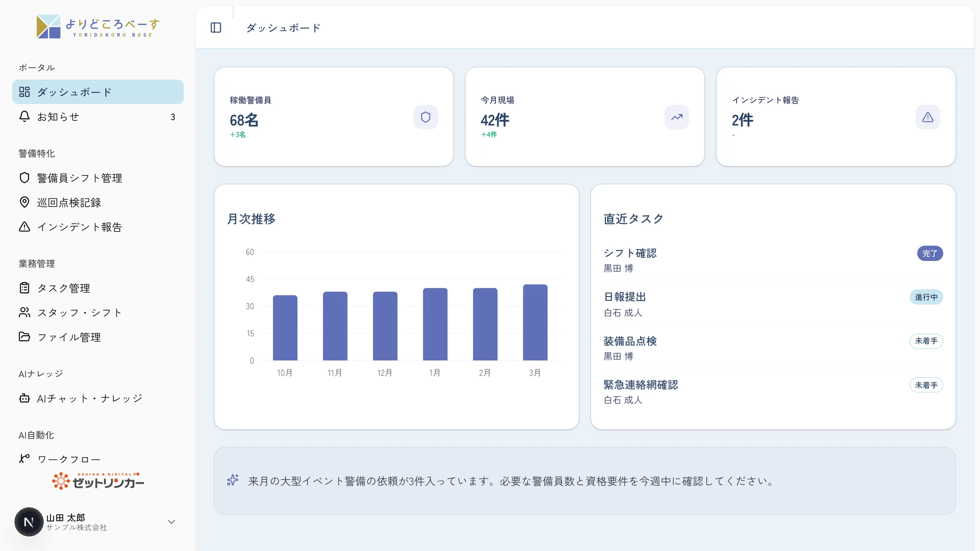Click the warning triangle icon on インシデント報告 card
The height and width of the screenshot is (551, 980).
(928, 117)
